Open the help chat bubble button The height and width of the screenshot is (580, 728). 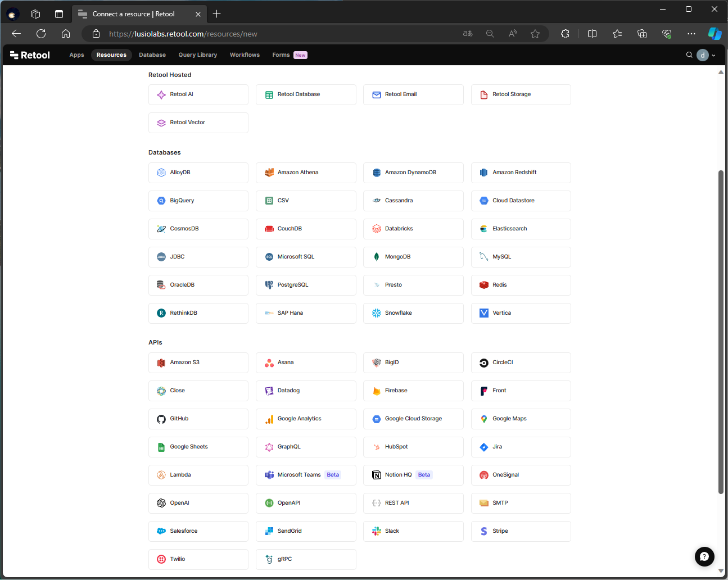[704, 556]
